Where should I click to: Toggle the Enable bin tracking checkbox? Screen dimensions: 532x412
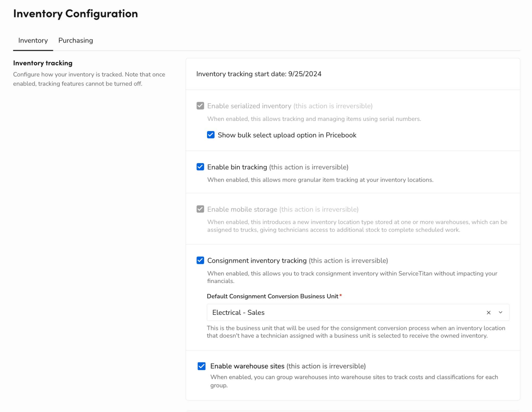[200, 167]
